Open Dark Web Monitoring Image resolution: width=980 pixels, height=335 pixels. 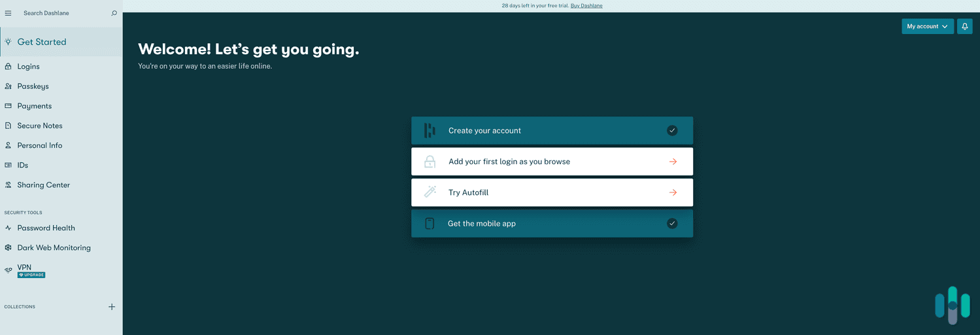54,248
